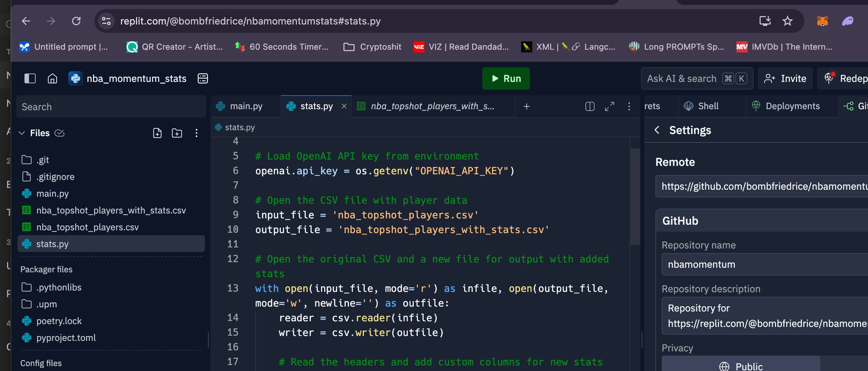This screenshot has height=371, width=868.
Task: Open the IMVDb bookmark
Action: point(784,47)
